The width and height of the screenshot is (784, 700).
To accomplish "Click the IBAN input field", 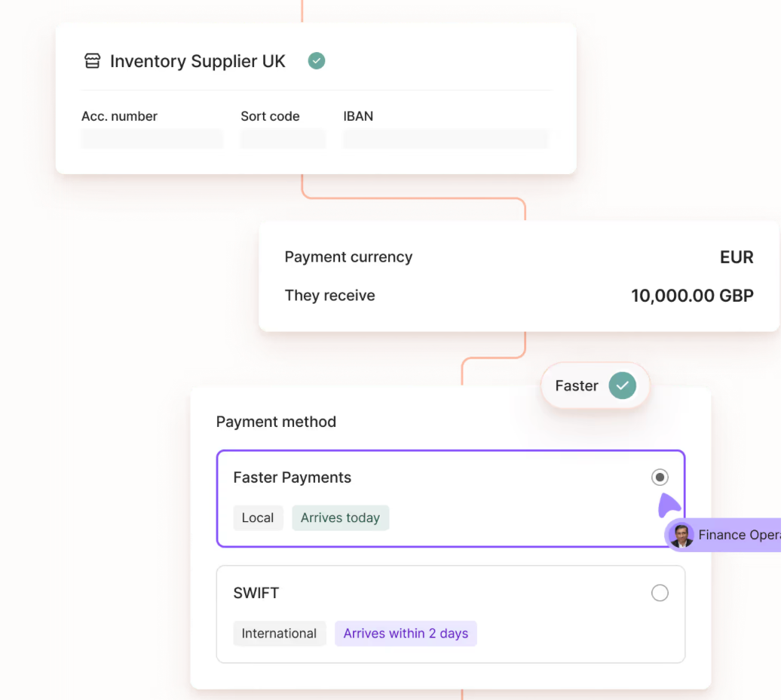I will coord(446,139).
